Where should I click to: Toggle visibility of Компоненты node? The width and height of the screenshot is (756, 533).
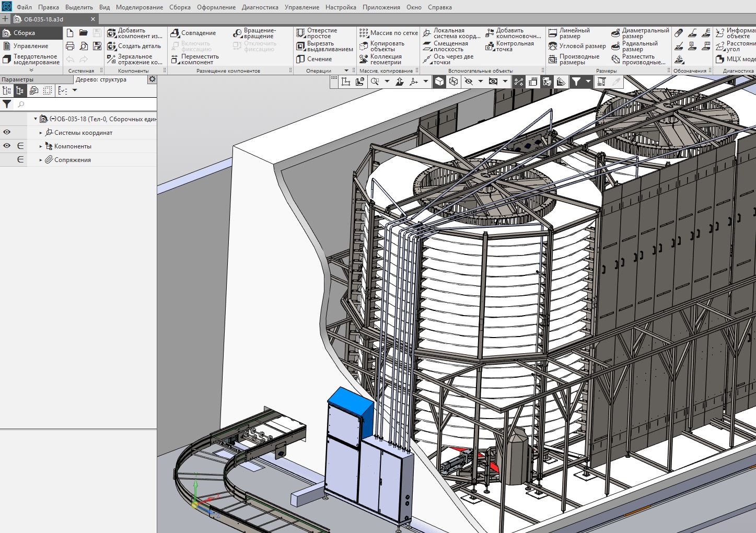coord(7,146)
